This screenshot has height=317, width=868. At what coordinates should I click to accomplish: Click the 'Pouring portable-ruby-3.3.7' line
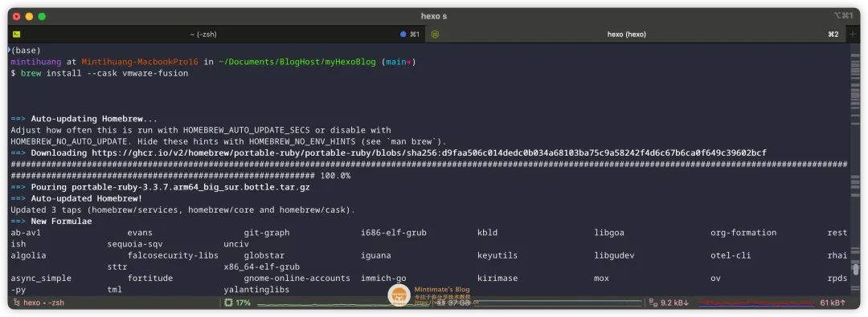click(170, 187)
